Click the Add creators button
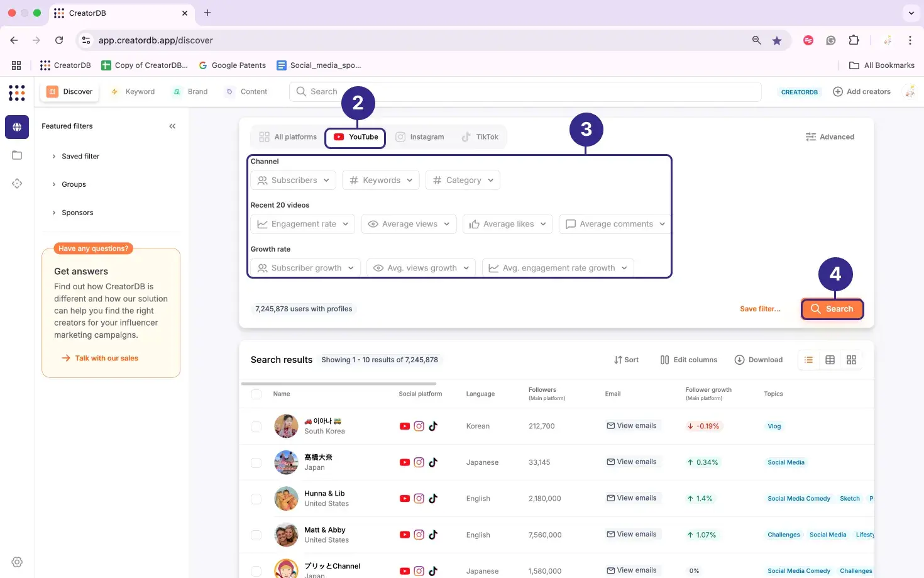Image resolution: width=924 pixels, height=578 pixels. [x=861, y=92]
